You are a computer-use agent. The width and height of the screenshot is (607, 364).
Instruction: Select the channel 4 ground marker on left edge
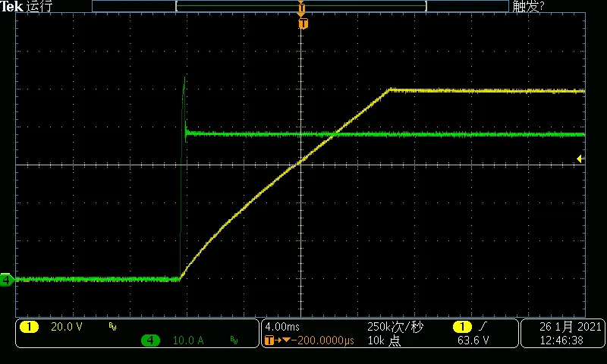tap(7, 279)
